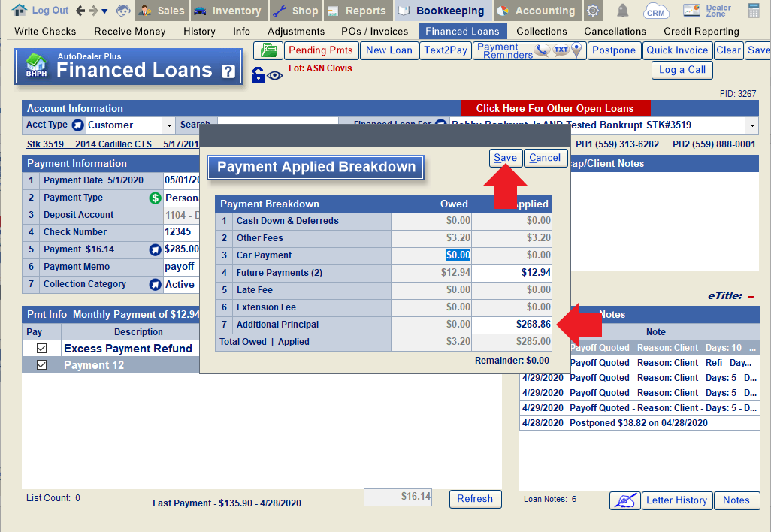Go forward with the right arrow

pyautogui.click(x=93, y=11)
